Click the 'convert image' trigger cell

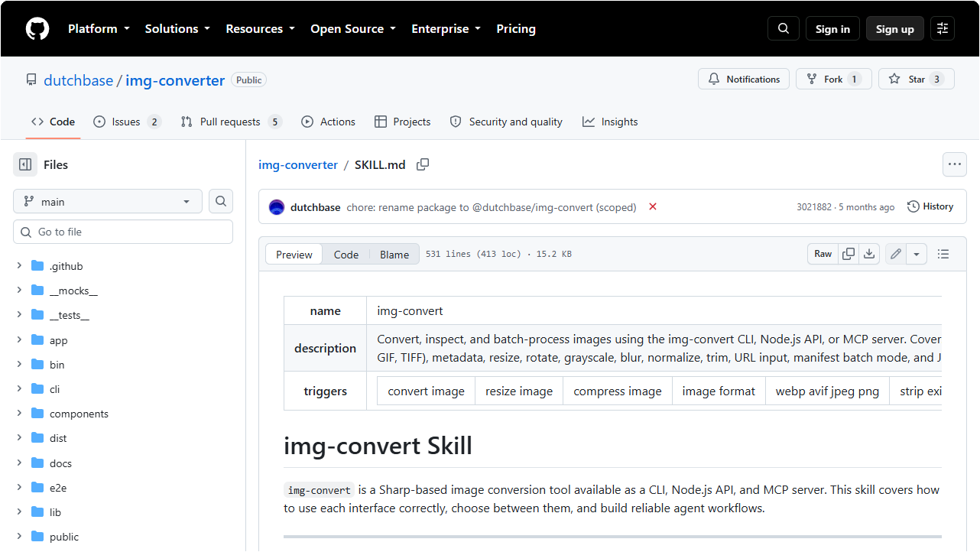[427, 391]
